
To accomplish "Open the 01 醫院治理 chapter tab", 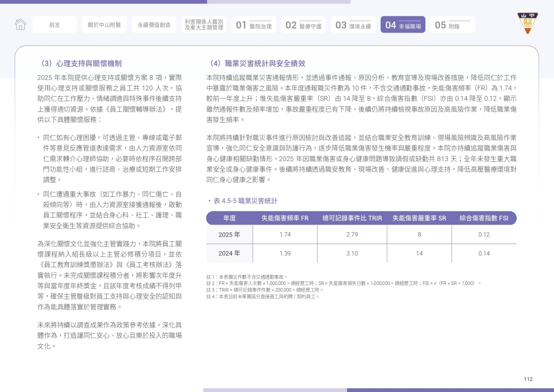I will 253,24.
